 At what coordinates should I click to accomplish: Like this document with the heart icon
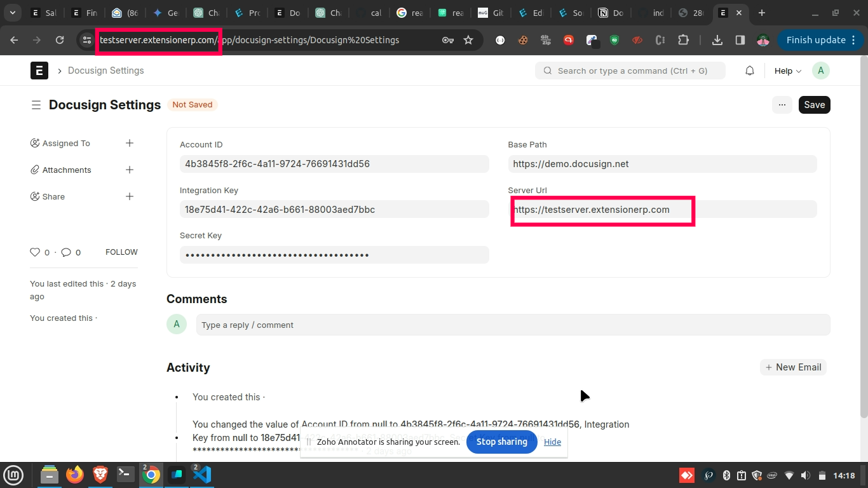(35, 252)
